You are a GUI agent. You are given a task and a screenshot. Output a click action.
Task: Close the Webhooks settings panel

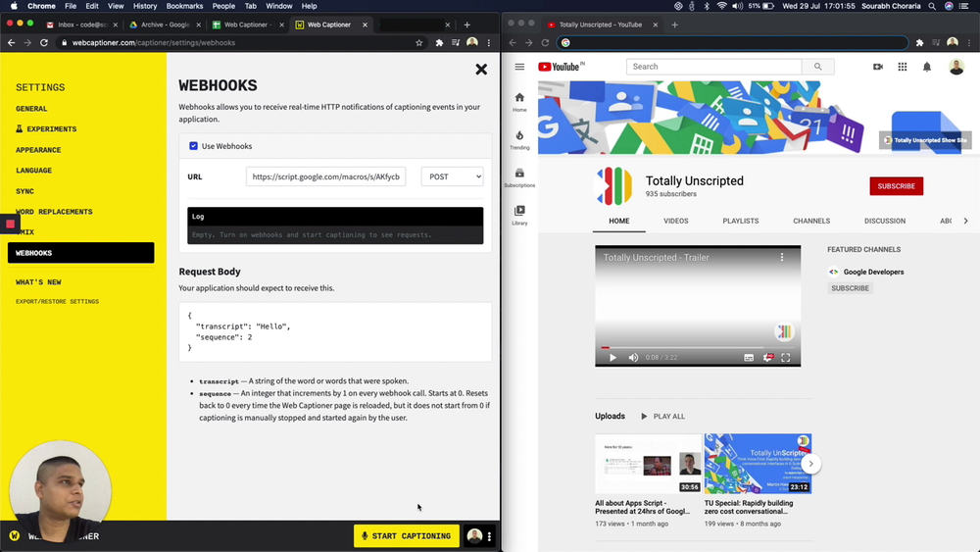[481, 70]
